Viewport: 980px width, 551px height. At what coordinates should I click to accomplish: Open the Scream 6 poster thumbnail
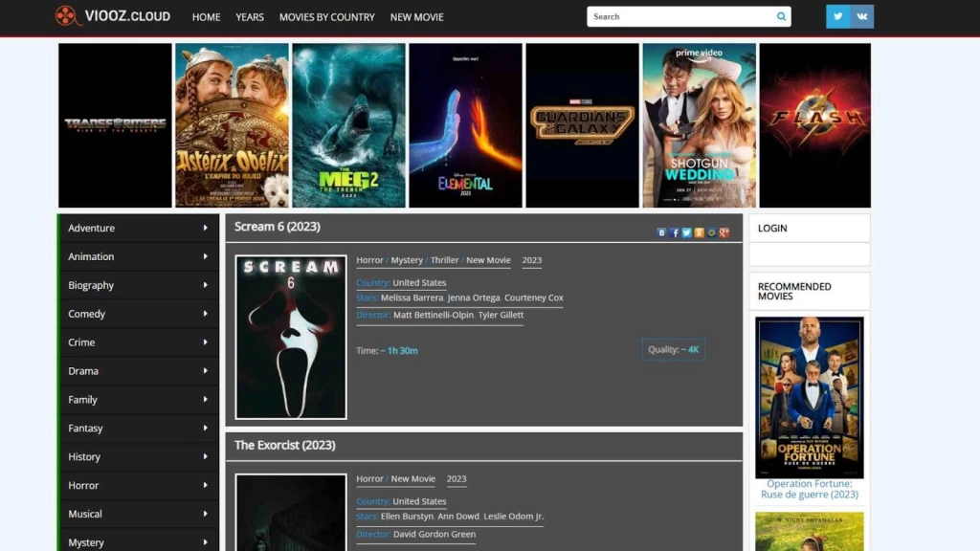291,336
